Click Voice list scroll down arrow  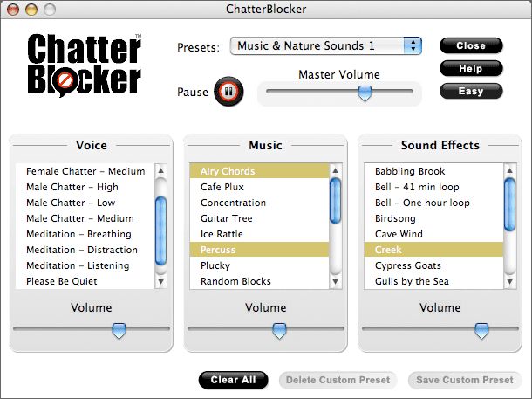click(x=161, y=281)
